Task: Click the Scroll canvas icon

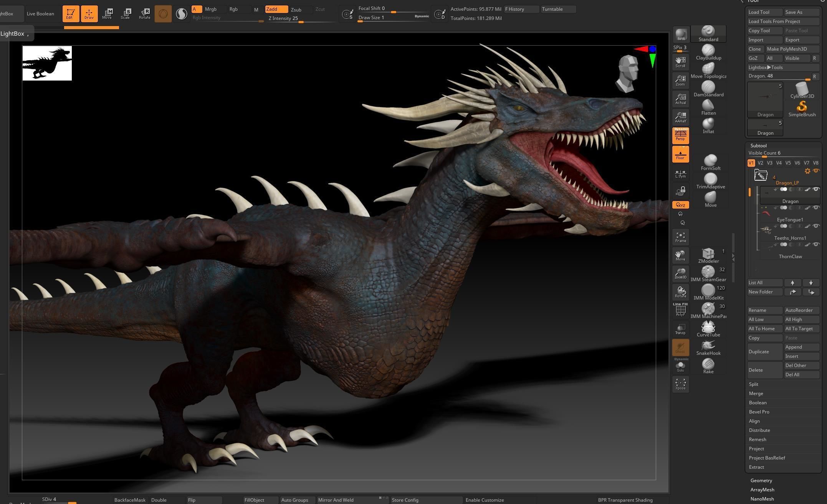Action: (x=681, y=62)
